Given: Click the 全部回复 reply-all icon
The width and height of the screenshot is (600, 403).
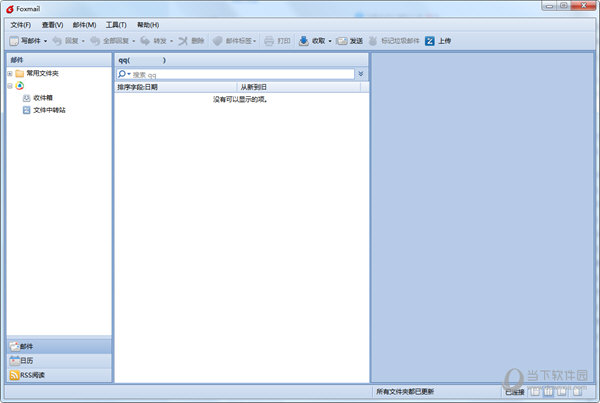Looking at the screenshot, I should (x=95, y=41).
